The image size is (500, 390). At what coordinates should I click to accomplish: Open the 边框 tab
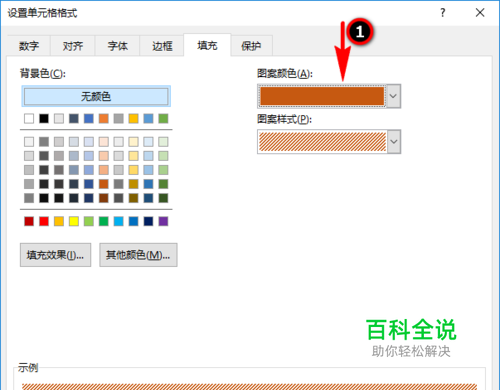(x=162, y=46)
